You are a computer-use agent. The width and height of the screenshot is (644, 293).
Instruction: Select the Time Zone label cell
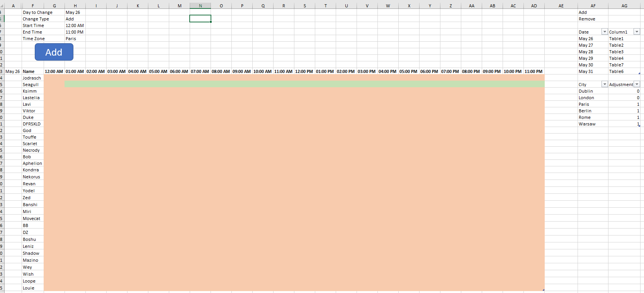(33, 39)
